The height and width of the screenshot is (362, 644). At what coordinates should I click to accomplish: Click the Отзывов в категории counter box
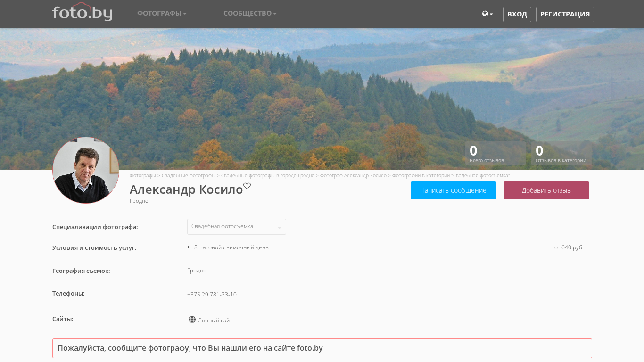[x=561, y=154]
